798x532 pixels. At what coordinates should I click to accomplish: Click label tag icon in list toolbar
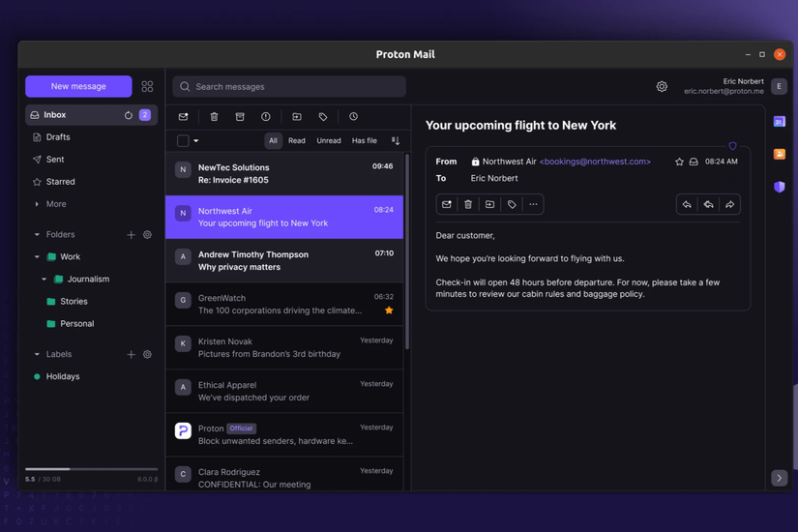(323, 117)
